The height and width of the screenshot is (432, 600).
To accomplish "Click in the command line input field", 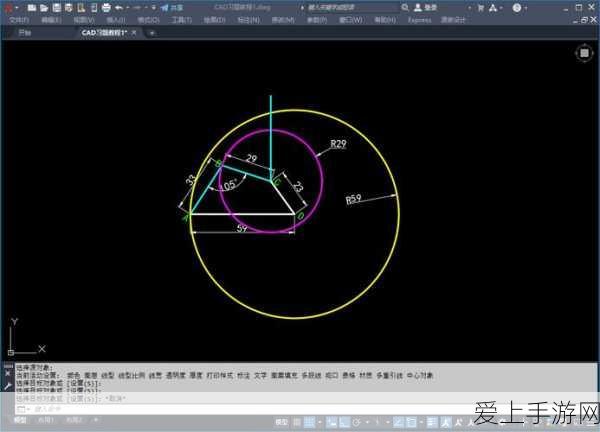I will 306,409.
